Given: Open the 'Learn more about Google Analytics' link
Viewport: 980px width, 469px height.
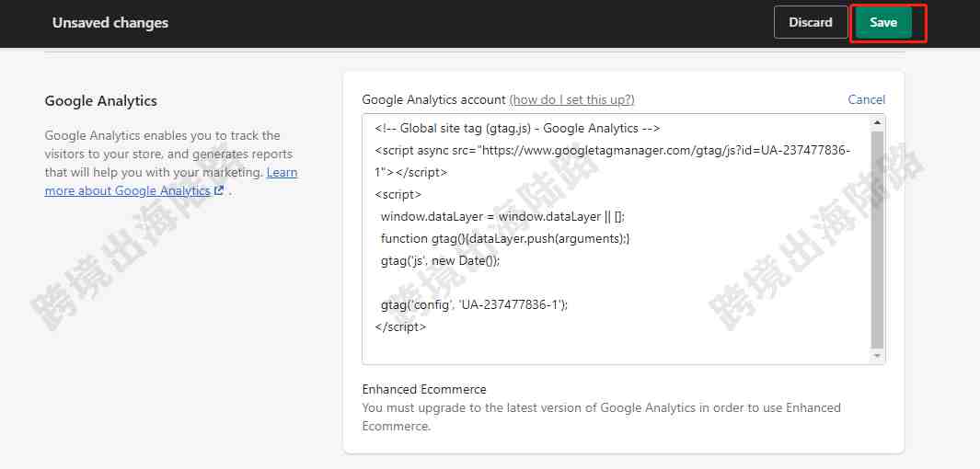Looking at the screenshot, I should click(170, 181).
